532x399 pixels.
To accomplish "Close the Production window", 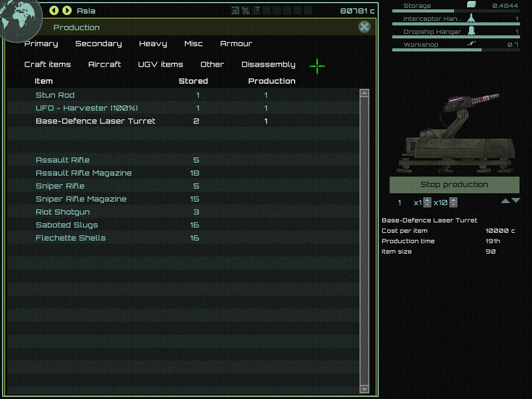I will (364, 27).
